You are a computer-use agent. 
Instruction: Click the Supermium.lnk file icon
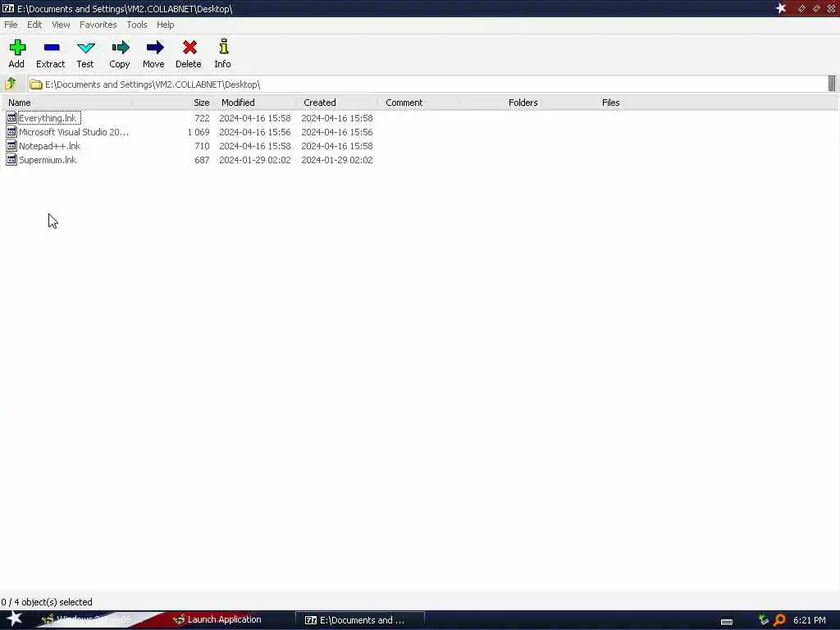click(11, 160)
